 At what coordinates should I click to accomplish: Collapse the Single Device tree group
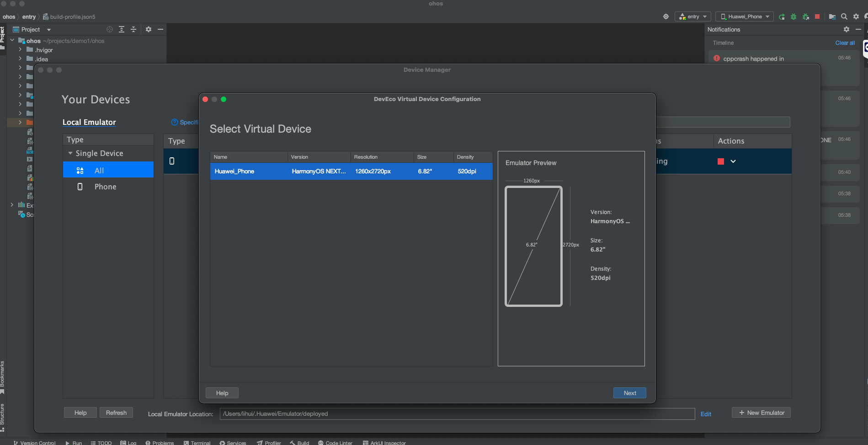click(x=70, y=153)
